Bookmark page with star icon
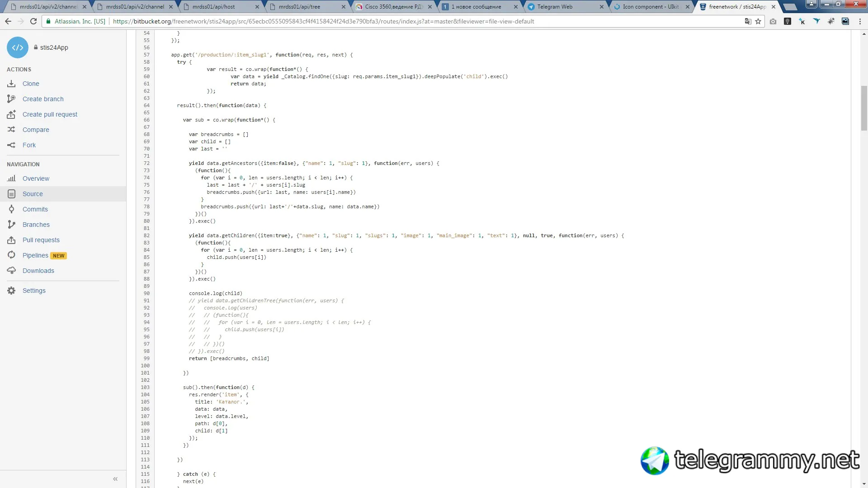868x488 pixels. coord(758,21)
